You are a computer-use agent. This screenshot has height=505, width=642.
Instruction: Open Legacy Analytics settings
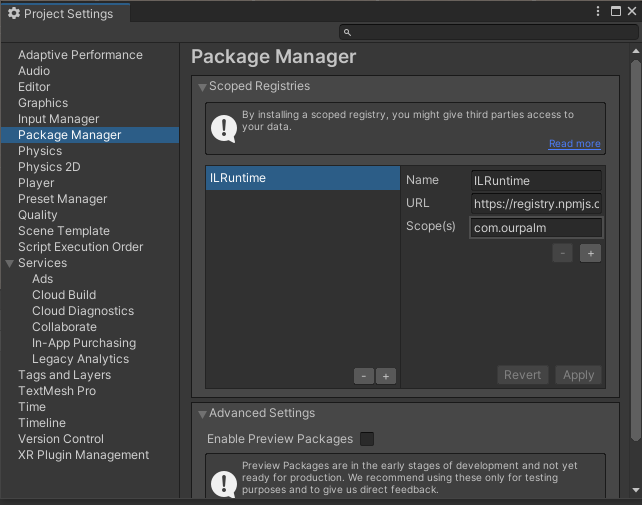(81, 358)
